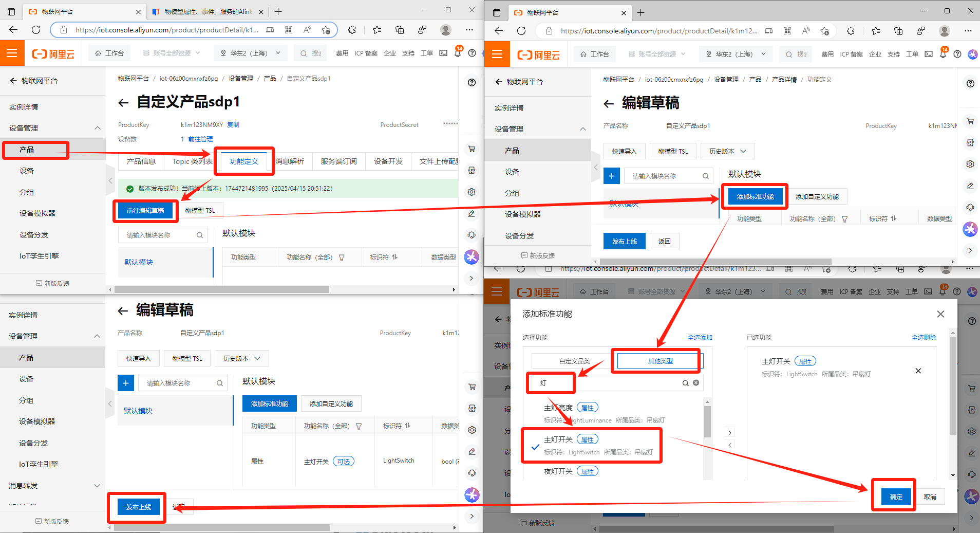Switch to 功能定义 tab
Screen dimensions: 980x533
click(x=244, y=161)
